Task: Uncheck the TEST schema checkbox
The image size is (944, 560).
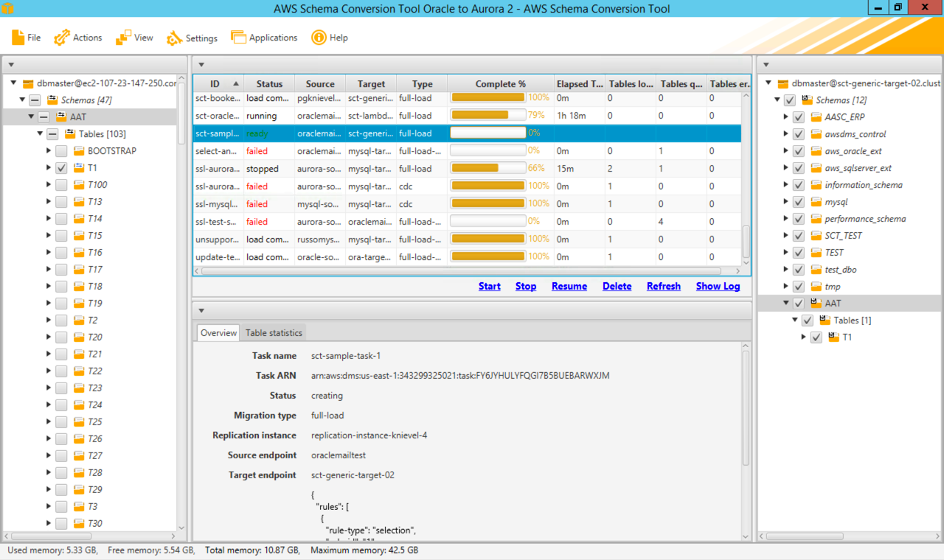Action: [799, 253]
